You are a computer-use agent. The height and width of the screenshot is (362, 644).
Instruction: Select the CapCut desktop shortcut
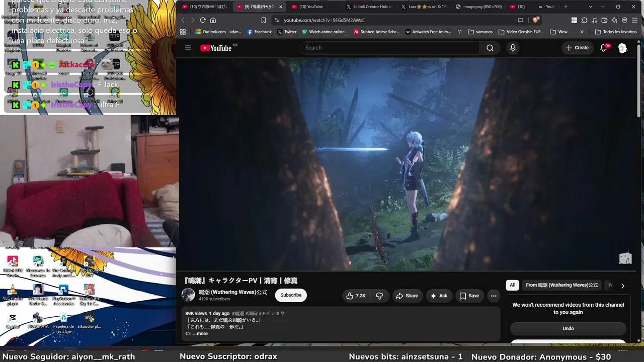[13, 320]
